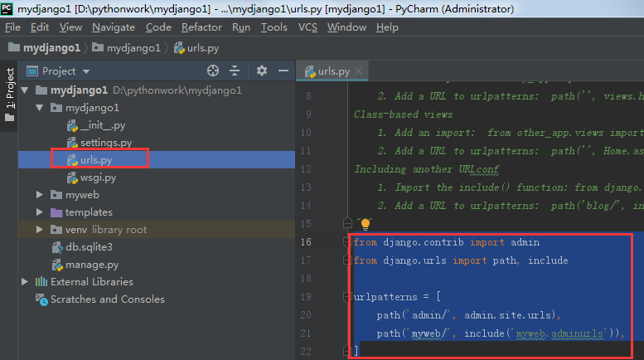
Task: Click the urls.py breadcrumb
Action: click(196, 48)
